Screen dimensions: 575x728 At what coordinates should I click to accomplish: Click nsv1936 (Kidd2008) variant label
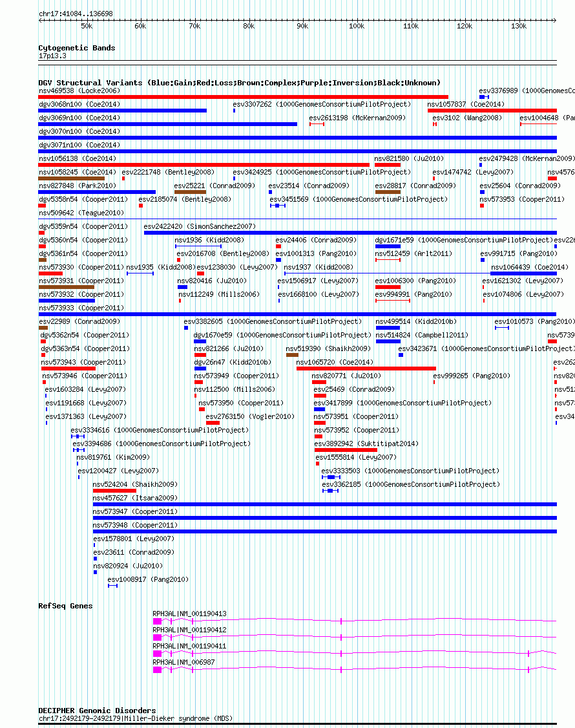coord(209,240)
